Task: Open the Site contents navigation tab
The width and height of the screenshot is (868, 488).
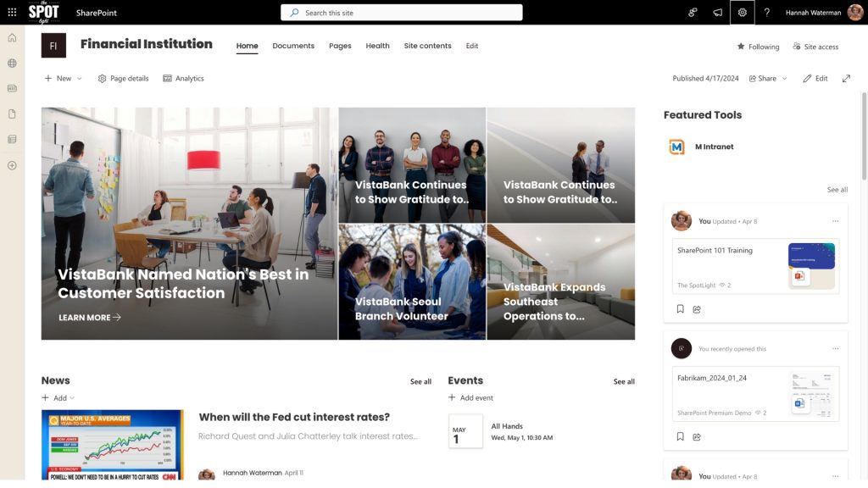Action: pyautogui.click(x=427, y=46)
